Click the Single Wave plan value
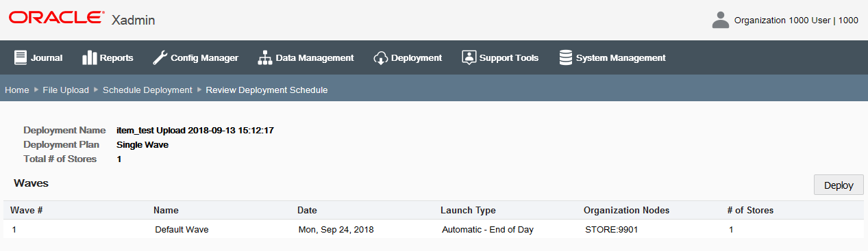This screenshot has height=251, width=868. click(x=142, y=144)
